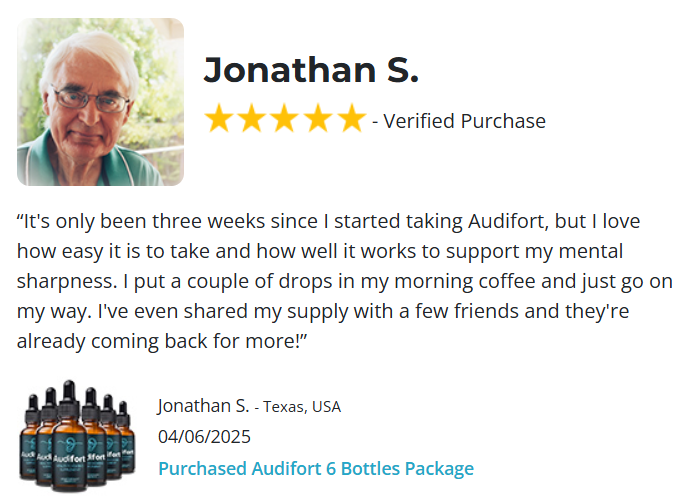
Task: Click the review date 04/06/2025
Action: (205, 437)
